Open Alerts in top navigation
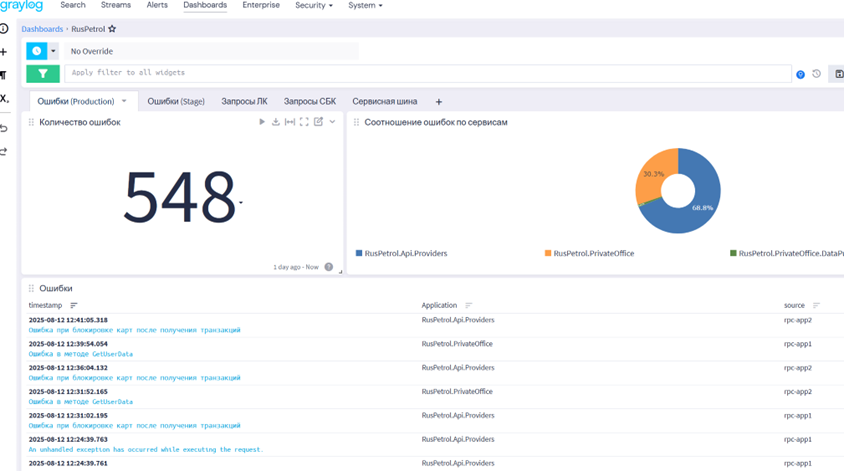The width and height of the screenshot is (844, 471). point(157,5)
